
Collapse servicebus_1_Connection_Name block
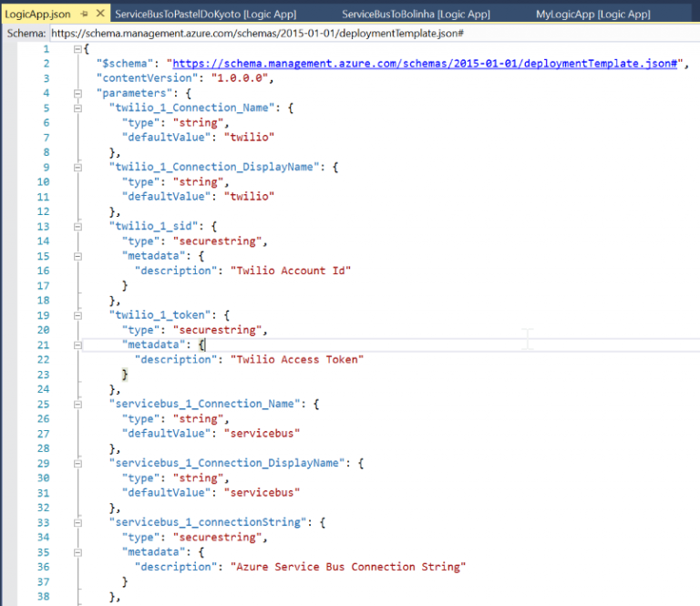click(x=77, y=405)
